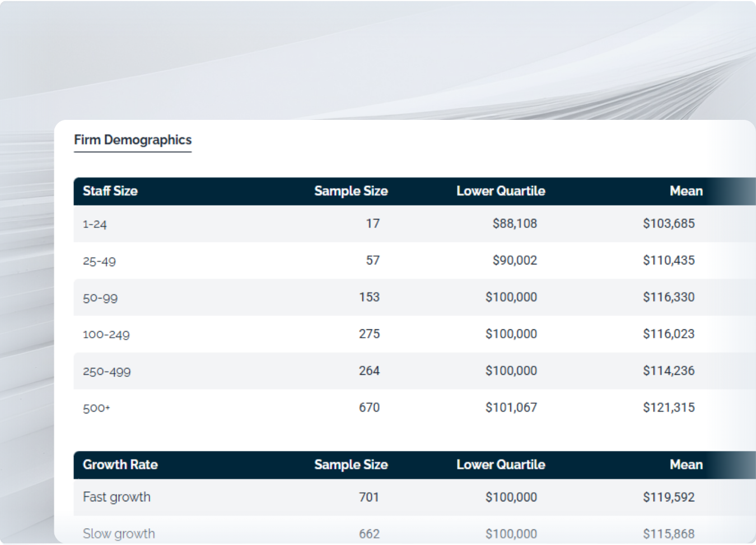
Task: Select the 100-249 staff size row label
Action: pyautogui.click(x=106, y=334)
